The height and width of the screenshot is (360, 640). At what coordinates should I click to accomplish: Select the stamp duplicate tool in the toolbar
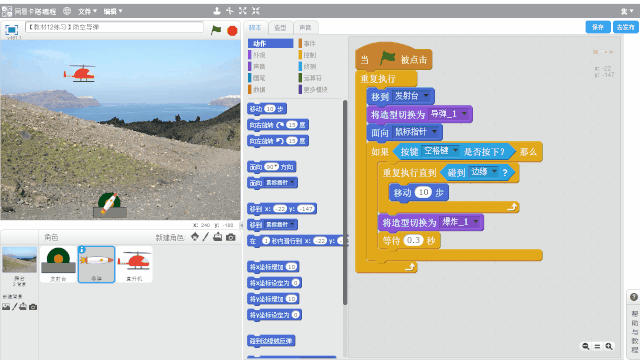(217, 11)
